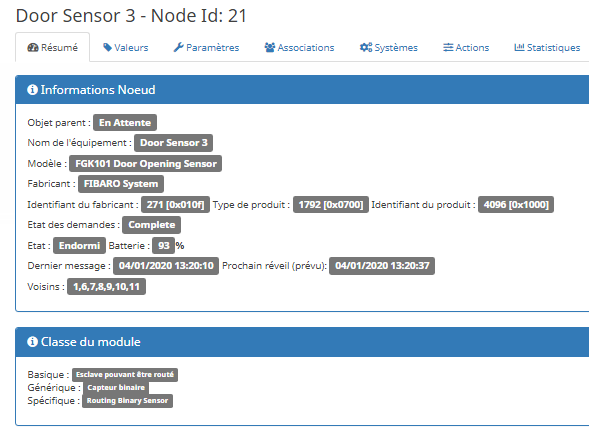Click the Endormi state badge

79,246
